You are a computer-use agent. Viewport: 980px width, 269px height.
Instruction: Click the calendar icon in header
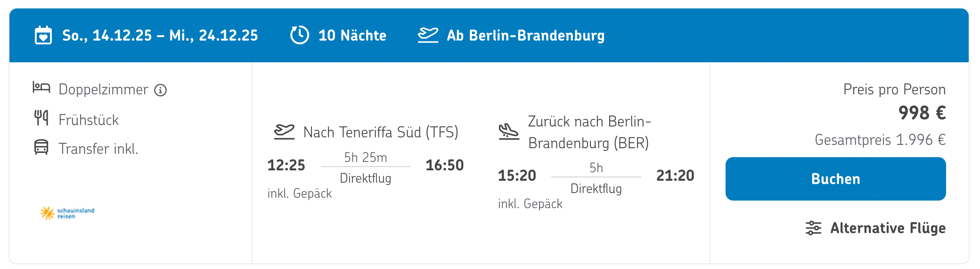(43, 35)
